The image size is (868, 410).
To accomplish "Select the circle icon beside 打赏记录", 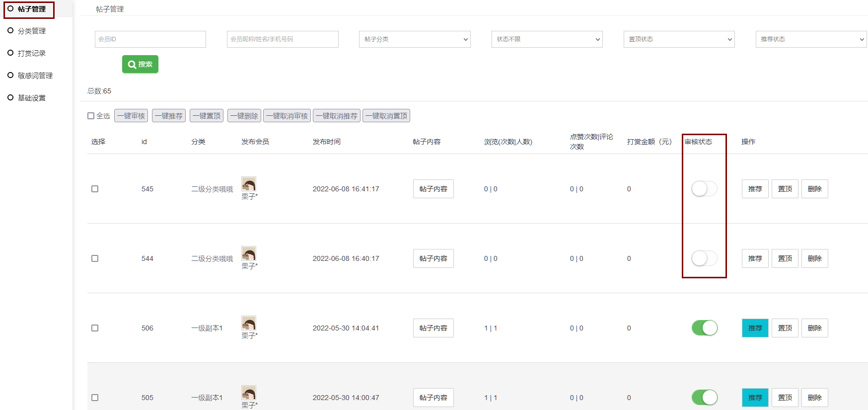I will [x=10, y=53].
